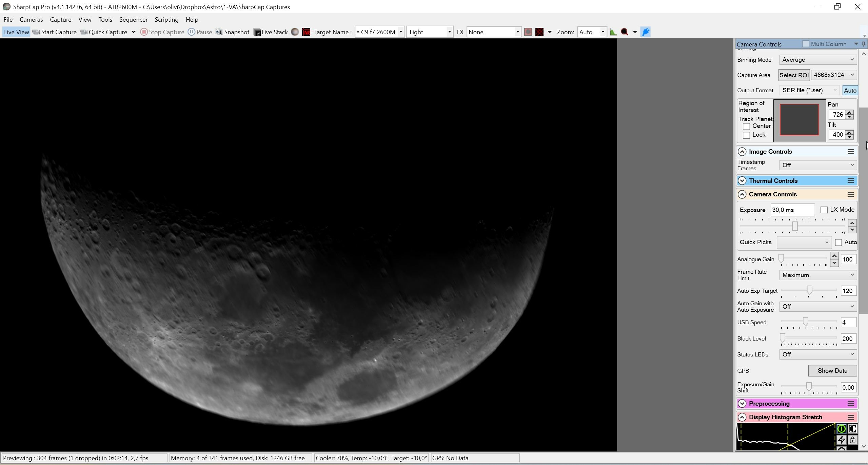Viewport: 868px width, 465px height.
Task: Toggle the green histogram stretch power icon
Action: point(841,429)
